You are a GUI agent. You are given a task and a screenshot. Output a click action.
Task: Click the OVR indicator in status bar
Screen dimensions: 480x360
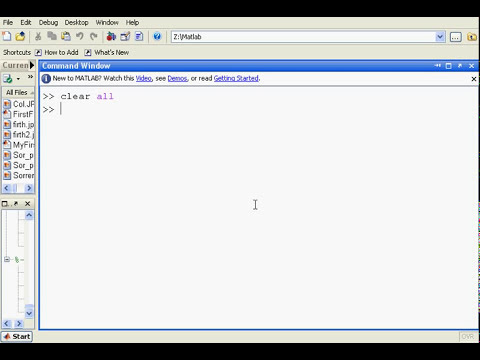pos(467,337)
